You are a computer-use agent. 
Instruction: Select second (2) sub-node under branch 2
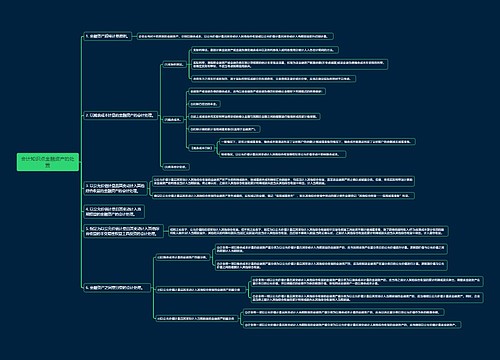173,119
